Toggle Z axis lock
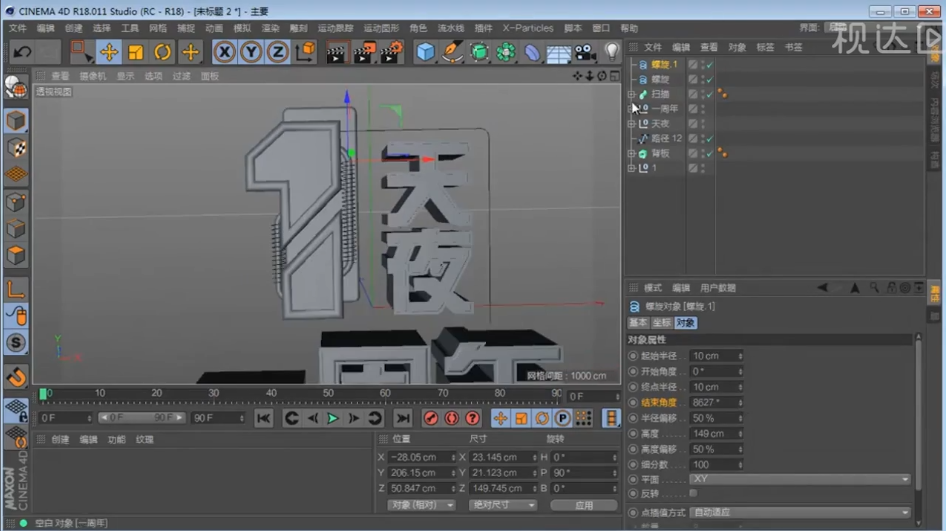Viewport: 946px width, 531px height. [x=278, y=52]
